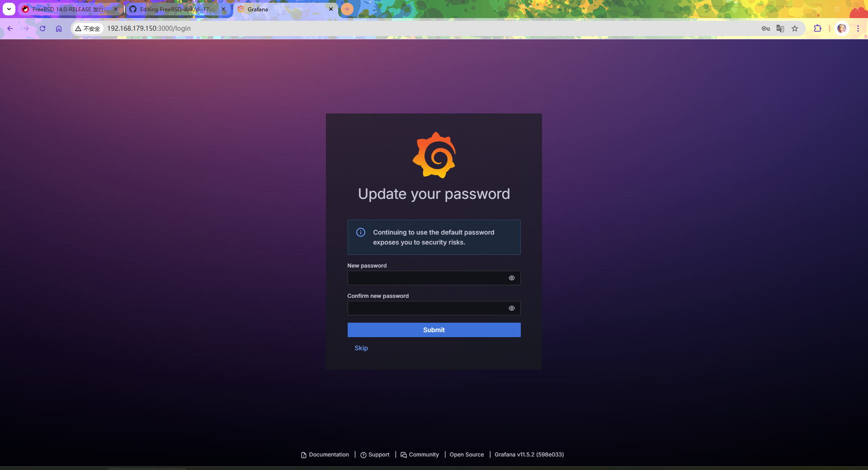
Task: Open the browser three-dot menu
Action: pyautogui.click(x=858, y=28)
